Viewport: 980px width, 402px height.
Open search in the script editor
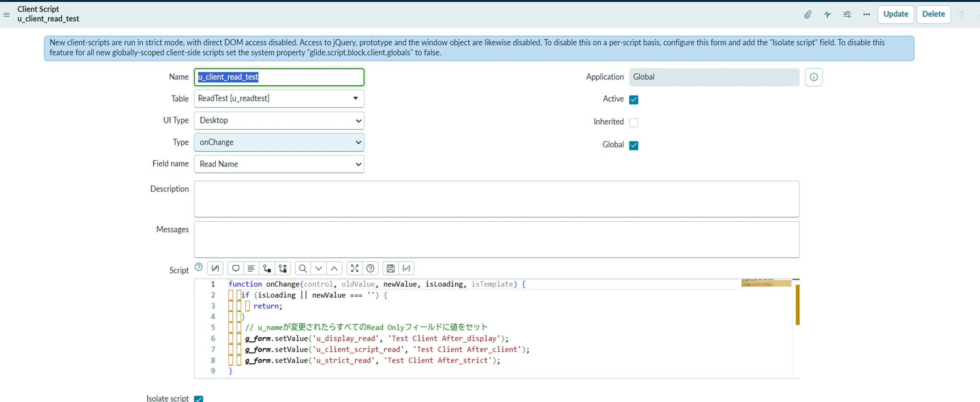pos(302,268)
